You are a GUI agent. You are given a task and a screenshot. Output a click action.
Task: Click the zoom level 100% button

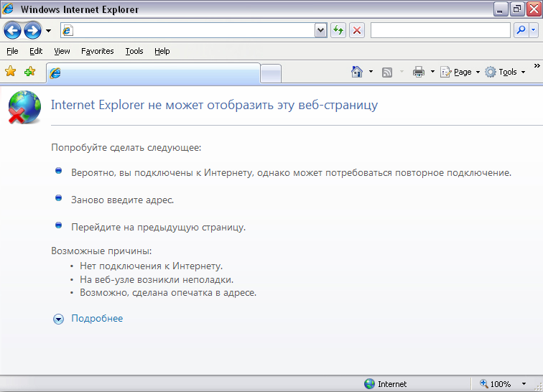(495, 383)
